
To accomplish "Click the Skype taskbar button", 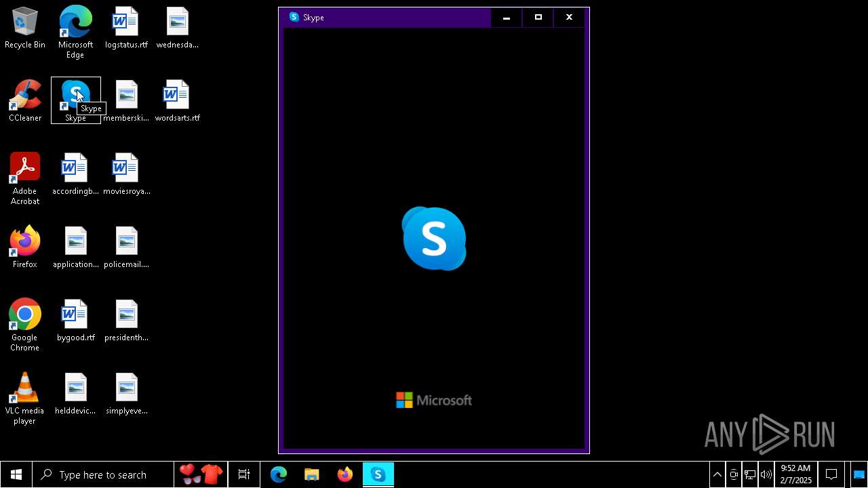I will pyautogui.click(x=378, y=474).
